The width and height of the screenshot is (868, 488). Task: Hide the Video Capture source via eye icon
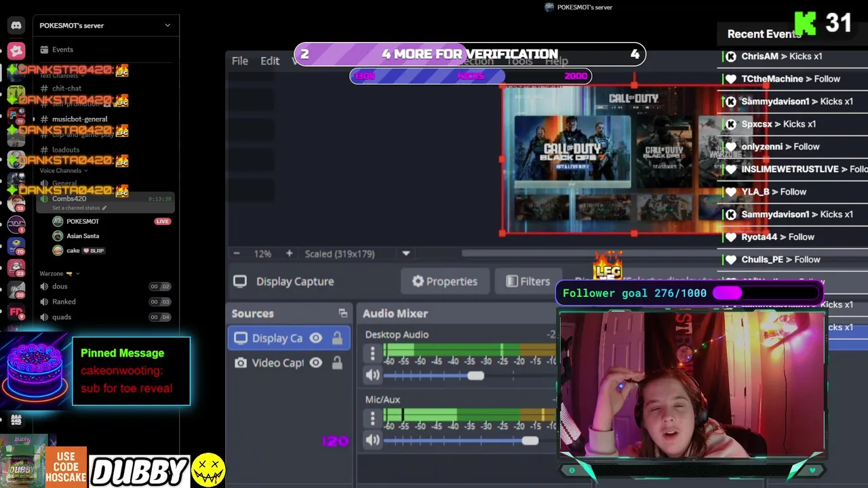coord(316,363)
